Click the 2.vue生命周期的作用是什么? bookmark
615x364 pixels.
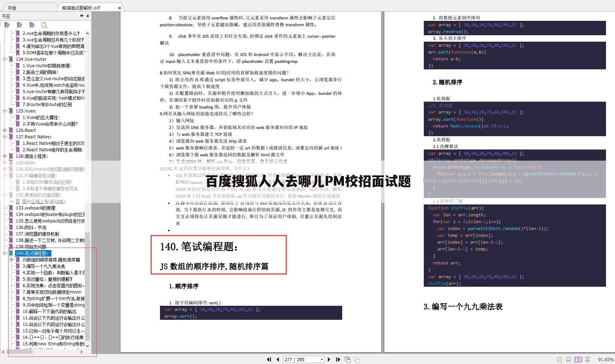coord(51,33)
